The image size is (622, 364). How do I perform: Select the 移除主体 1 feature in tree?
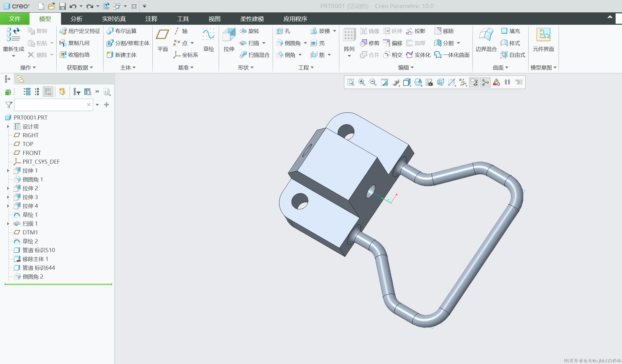(31, 259)
